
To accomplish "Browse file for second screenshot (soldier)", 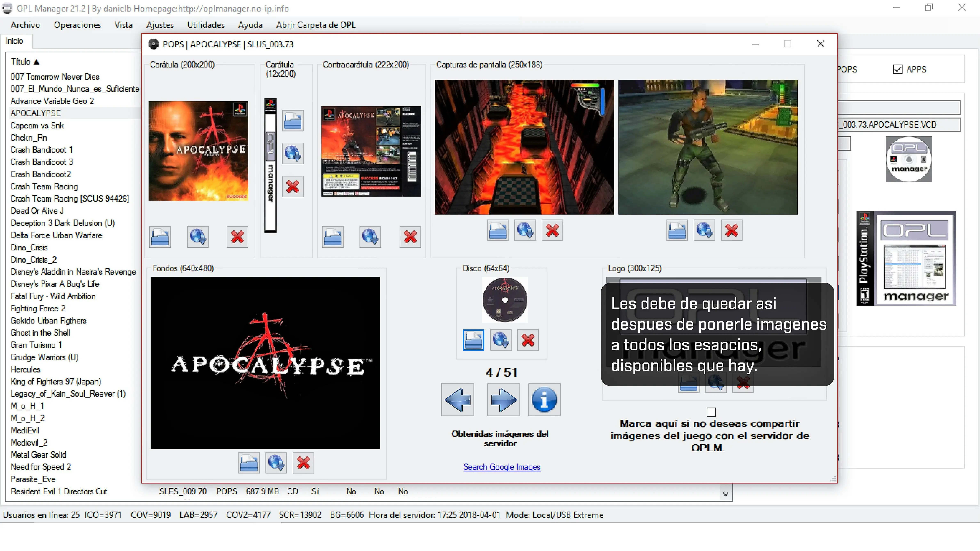I will coord(677,230).
